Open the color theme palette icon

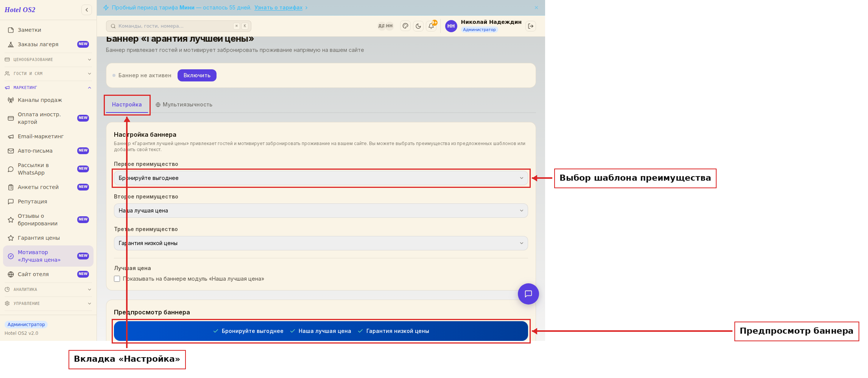pyautogui.click(x=405, y=26)
